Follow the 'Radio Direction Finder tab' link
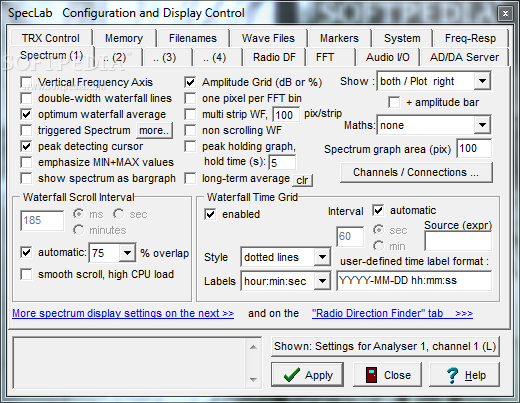This screenshot has width=520, height=403. point(392,313)
